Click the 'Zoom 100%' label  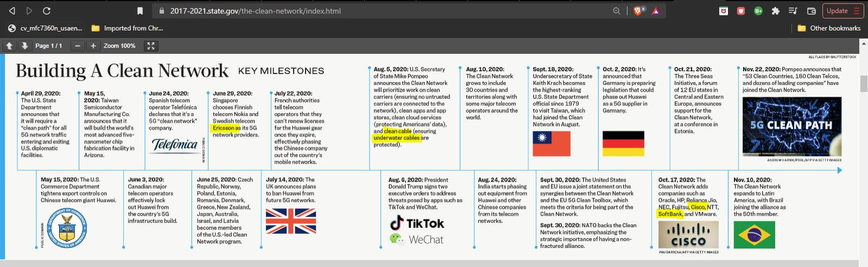pos(119,46)
